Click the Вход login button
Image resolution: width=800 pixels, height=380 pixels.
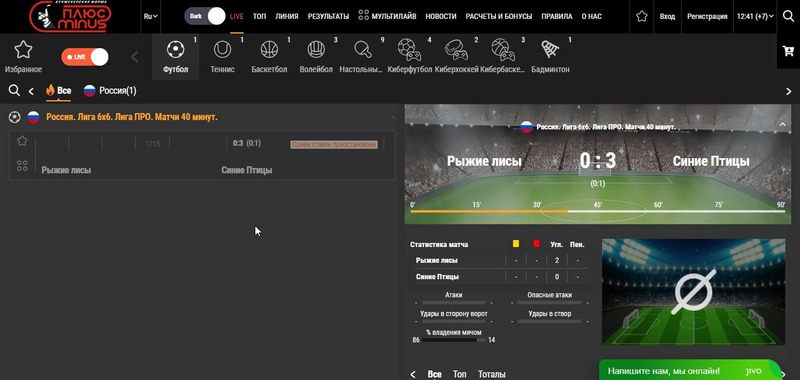tap(667, 16)
